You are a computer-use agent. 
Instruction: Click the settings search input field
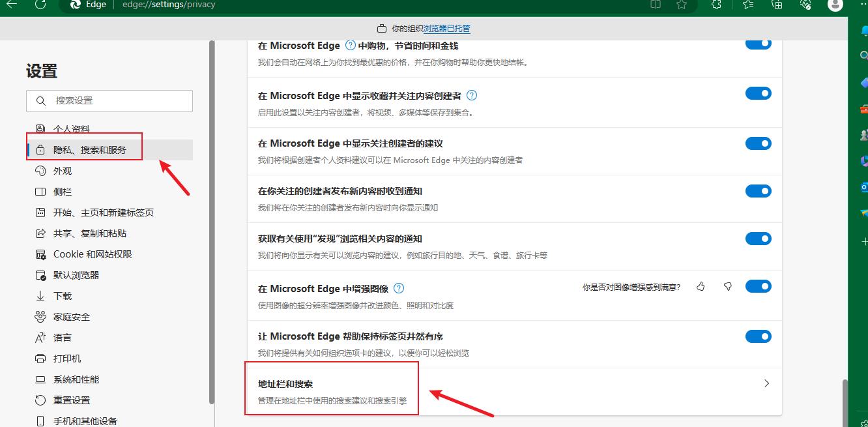tap(109, 100)
